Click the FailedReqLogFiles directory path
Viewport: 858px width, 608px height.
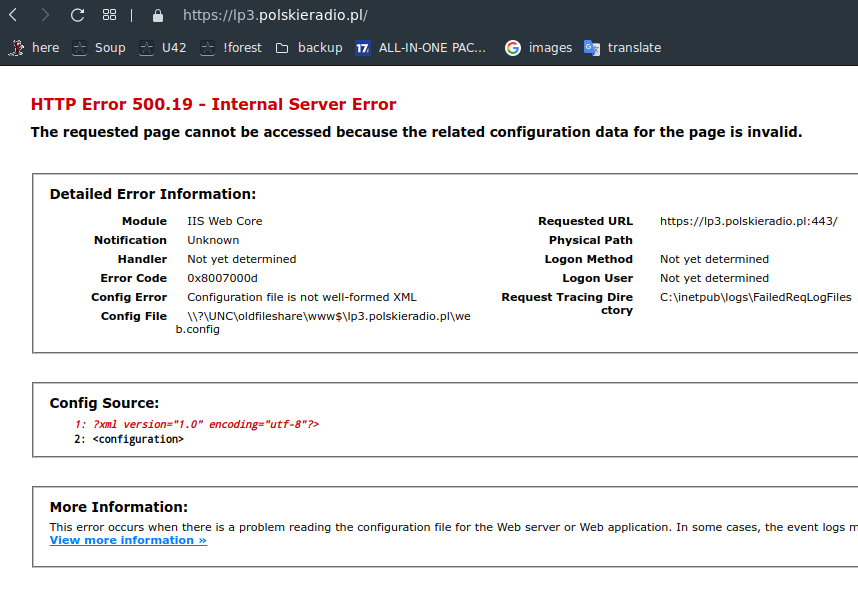click(x=755, y=297)
